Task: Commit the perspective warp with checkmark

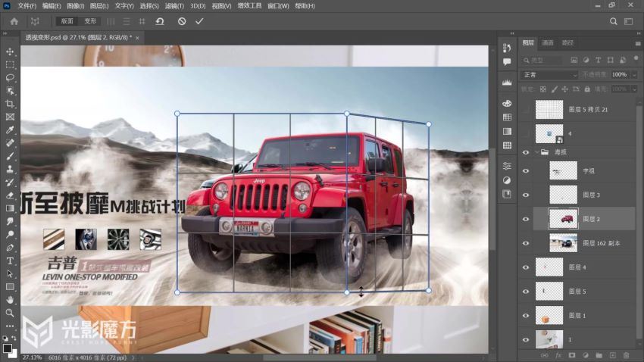Action: tap(199, 21)
